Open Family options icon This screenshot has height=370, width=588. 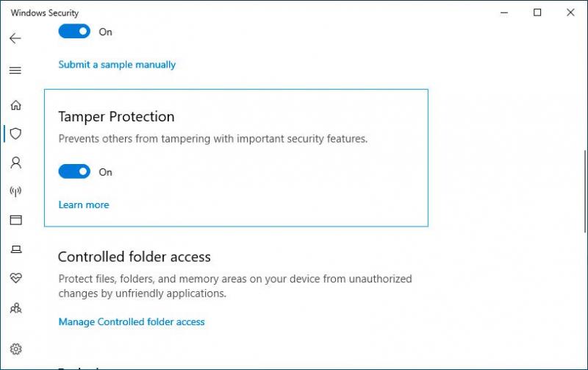(x=15, y=308)
